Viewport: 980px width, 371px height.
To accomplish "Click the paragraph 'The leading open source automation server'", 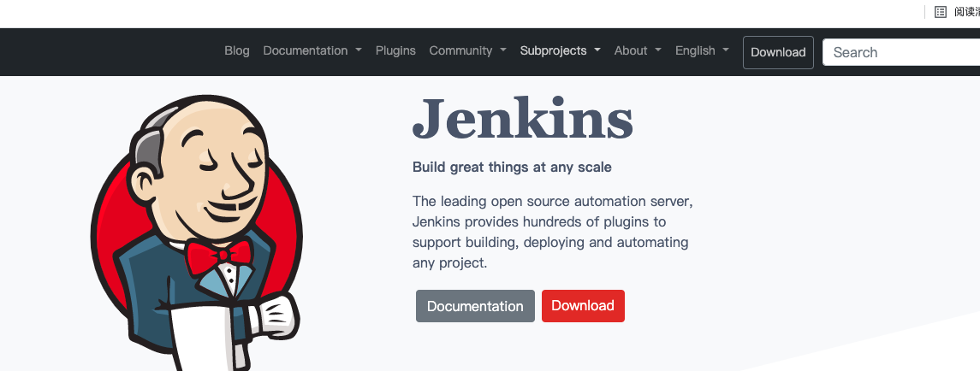I will pyautogui.click(x=553, y=232).
